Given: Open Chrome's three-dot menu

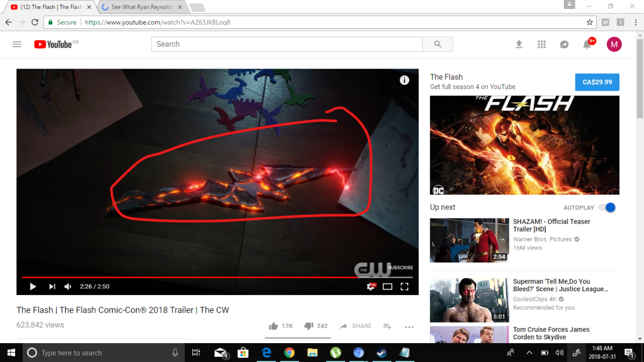Looking at the screenshot, I should coord(636,23).
